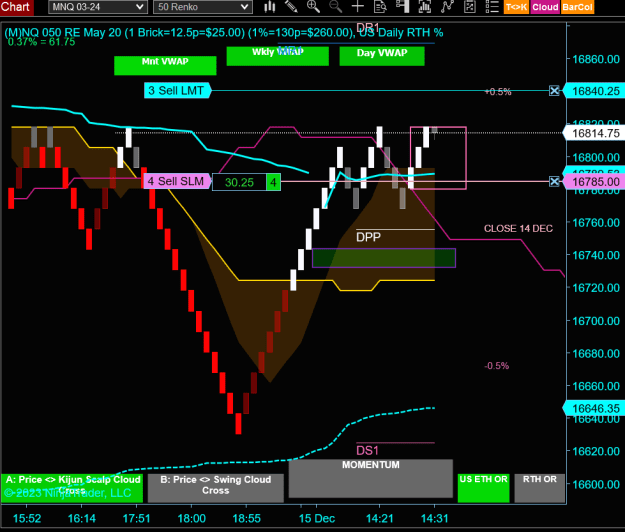Toggle the MOMENTUM gray button
Screen dimensions: 625x532
point(371,479)
